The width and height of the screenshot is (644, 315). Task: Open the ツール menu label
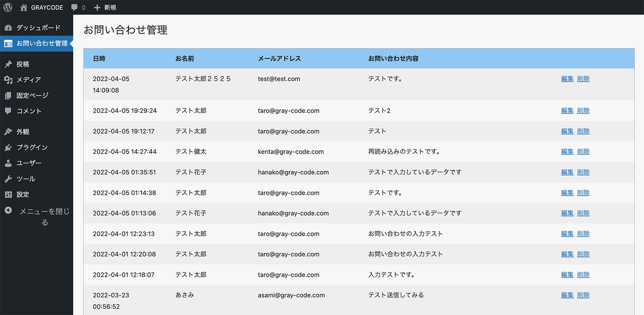[26, 179]
